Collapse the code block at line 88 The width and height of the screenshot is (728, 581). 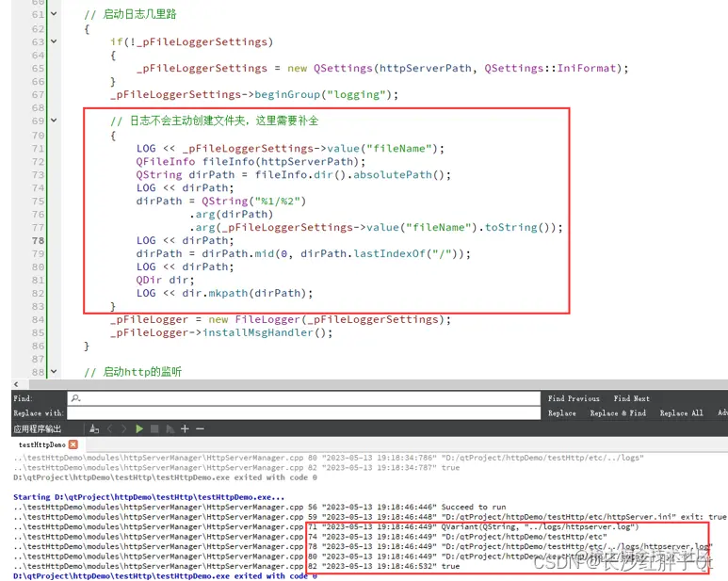pos(54,371)
